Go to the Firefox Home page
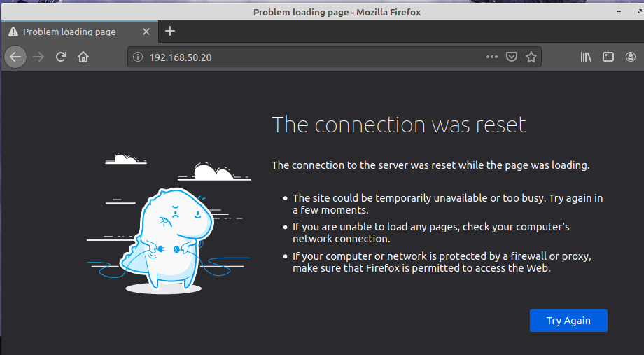 [83, 57]
